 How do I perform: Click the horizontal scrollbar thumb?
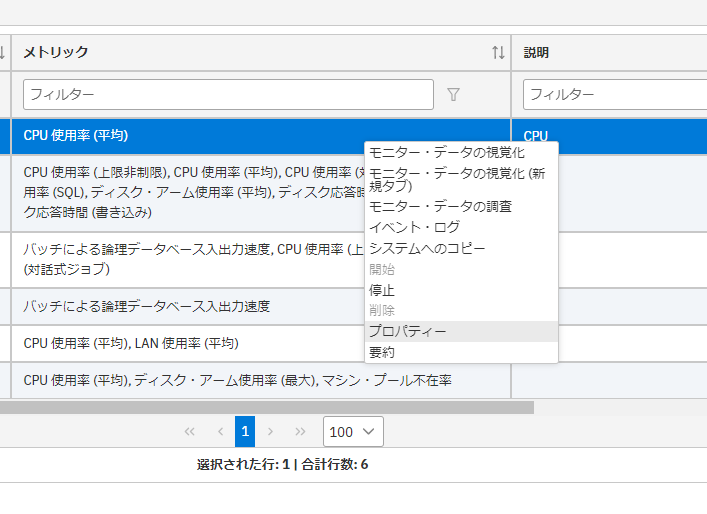(267, 408)
